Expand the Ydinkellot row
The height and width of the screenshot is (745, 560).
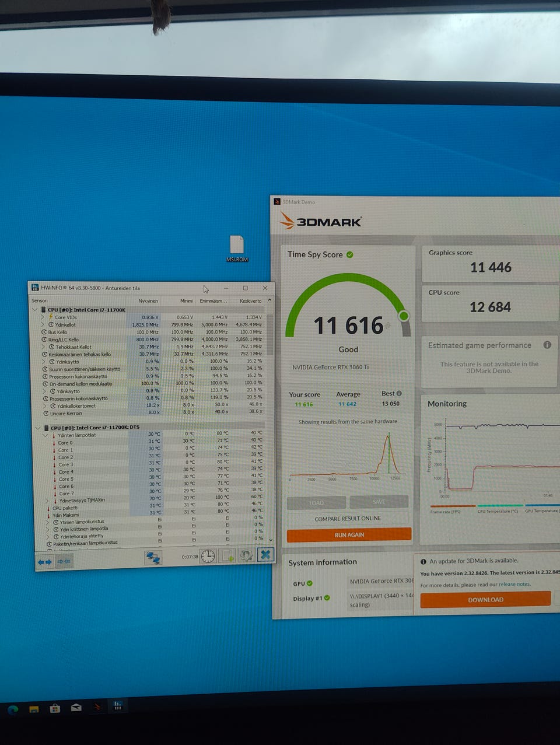point(43,324)
